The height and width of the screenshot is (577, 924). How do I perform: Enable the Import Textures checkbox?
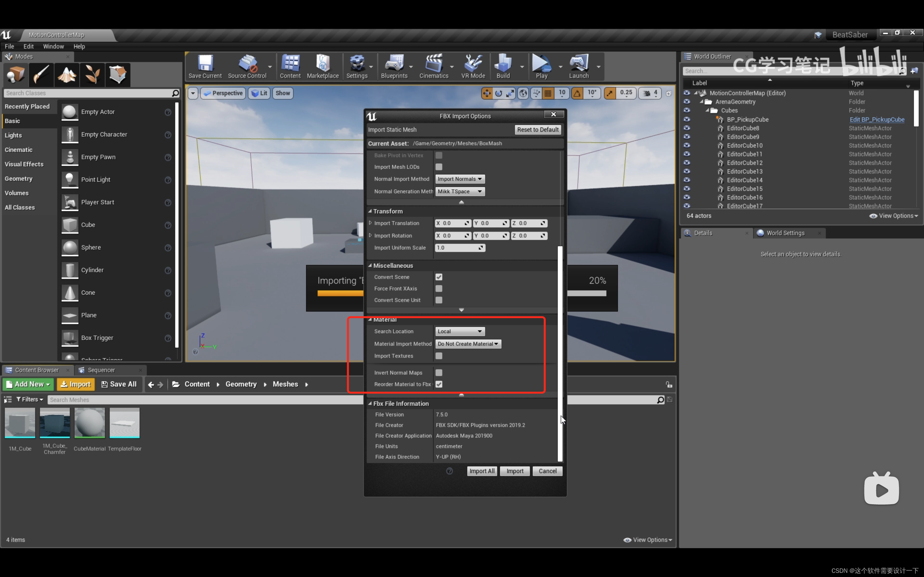pos(439,356)
